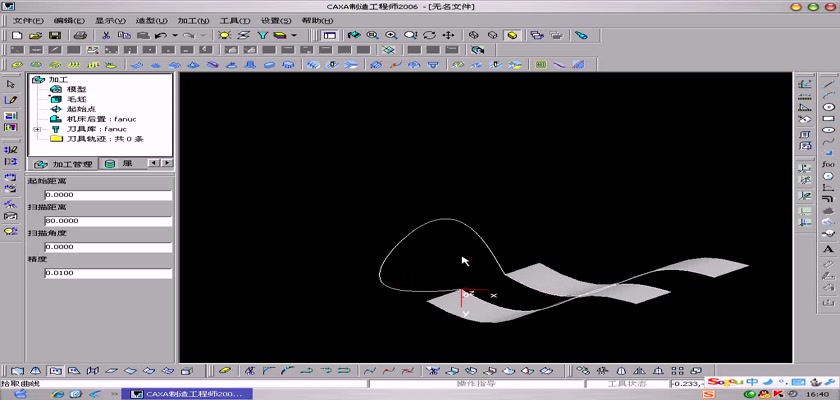Screen dimensions: 840x400
Task: Select the circle drawing tool
Action: coord(828,107)
